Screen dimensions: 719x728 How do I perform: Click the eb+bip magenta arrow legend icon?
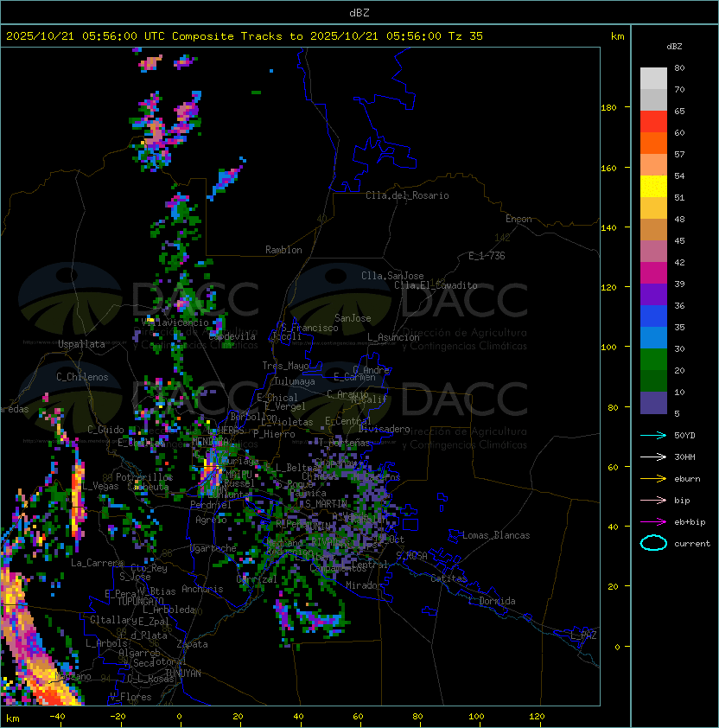(653, 522)
